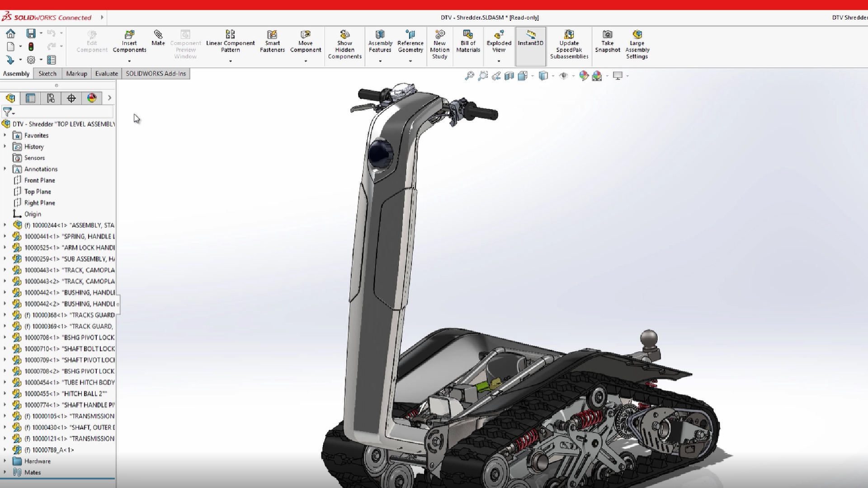Click Update SpeedPak Subassemblies
Screen dimensions: 868x488
(569, 44)
